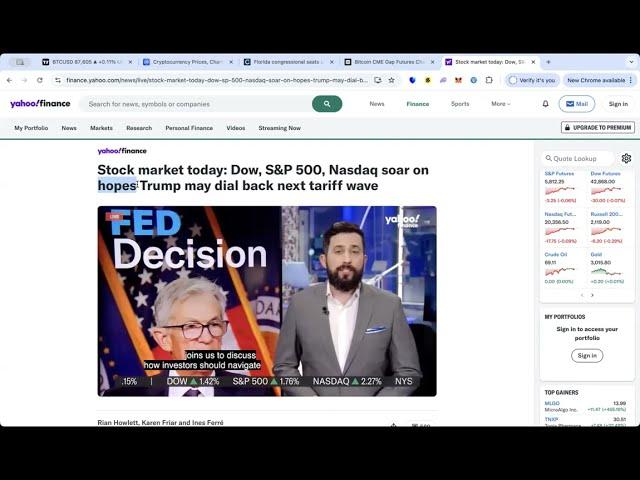The height and width of the screenshot is (480, 640).
Task: Click Sports link in top header
Action: (460, 104)
